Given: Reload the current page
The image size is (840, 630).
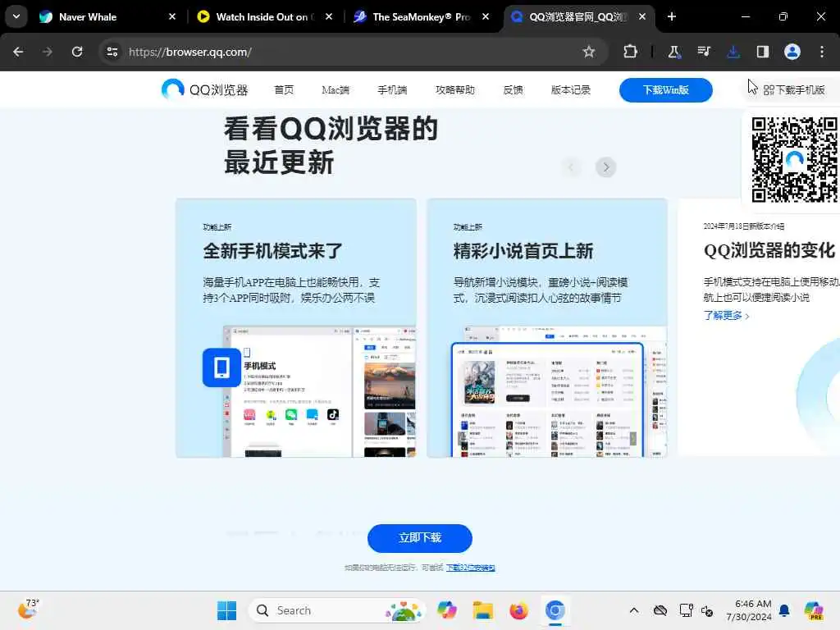Looking at the screenshot, I should [x=77, y=52].
